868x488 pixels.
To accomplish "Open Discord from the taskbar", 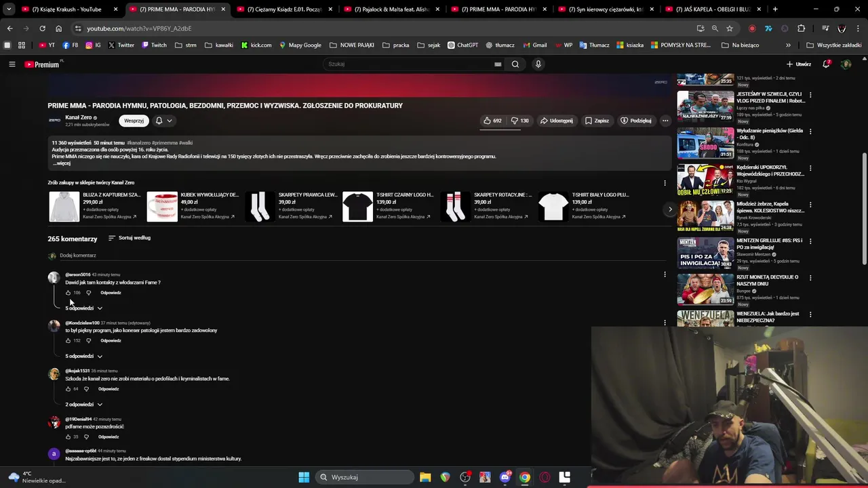I will pos(505,477).
